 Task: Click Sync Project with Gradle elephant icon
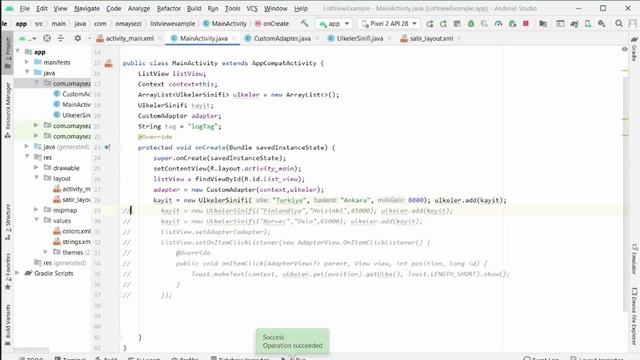tap(574, 24)
